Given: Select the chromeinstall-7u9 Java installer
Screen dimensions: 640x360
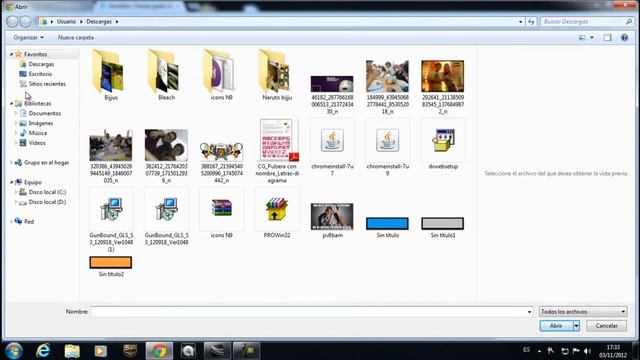Looking at the screenshot, I should pyautogui.click(x=387, y=148).
